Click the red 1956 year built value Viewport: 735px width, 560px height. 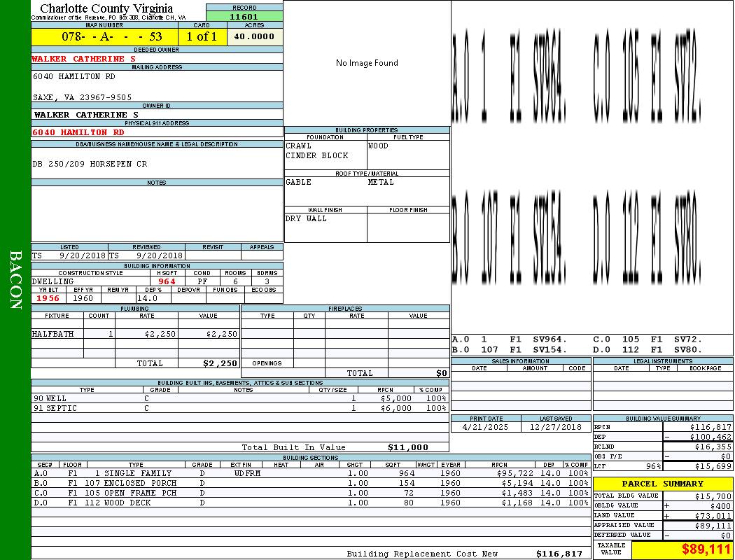(48, 298)
